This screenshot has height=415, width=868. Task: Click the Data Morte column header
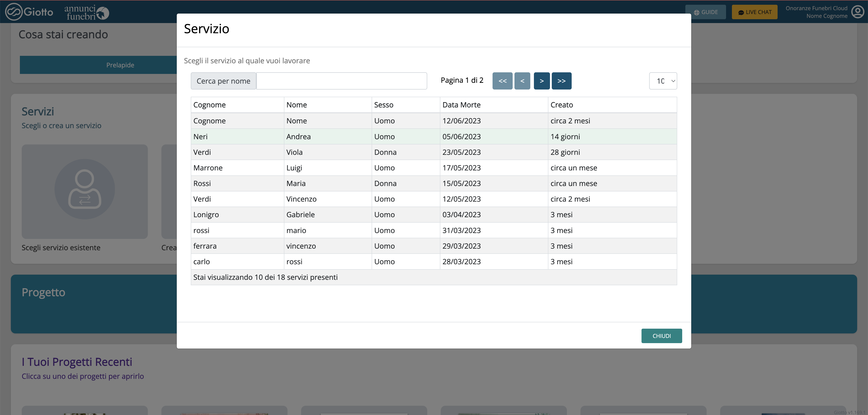(461, 105)
